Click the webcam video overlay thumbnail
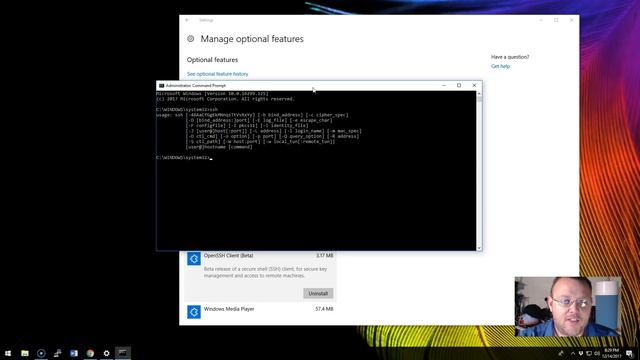The image size is (640, 360). click(568, 307)
